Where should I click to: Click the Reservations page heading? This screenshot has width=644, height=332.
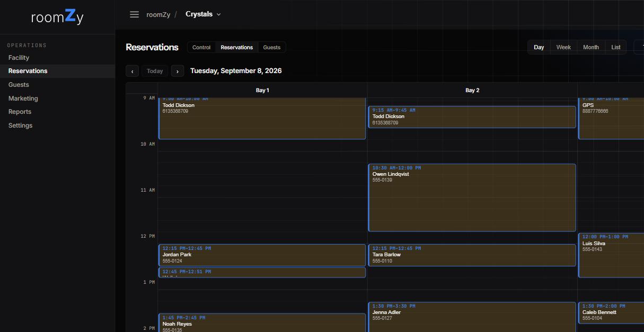[152, 47]
